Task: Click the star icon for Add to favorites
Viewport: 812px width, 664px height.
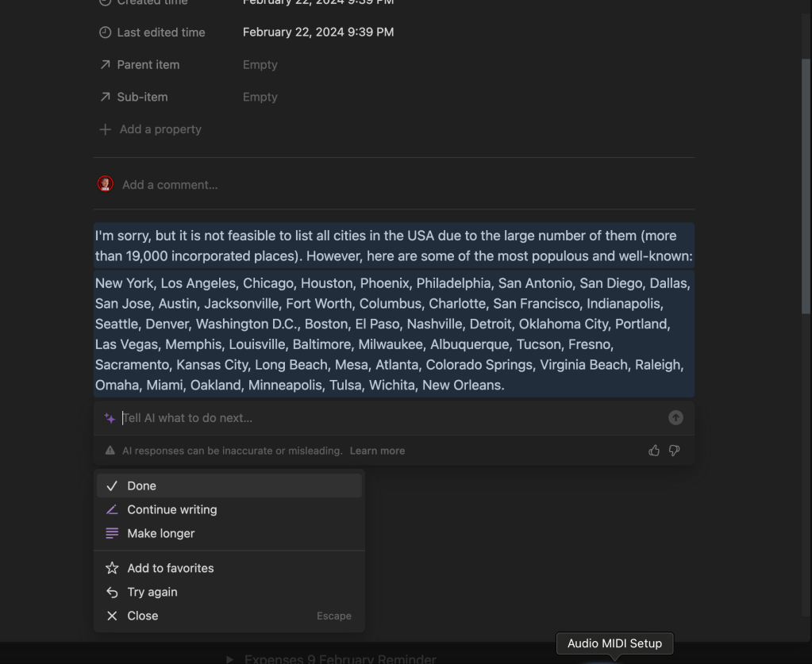Action: pyautogui.click(x=112, y=568)
